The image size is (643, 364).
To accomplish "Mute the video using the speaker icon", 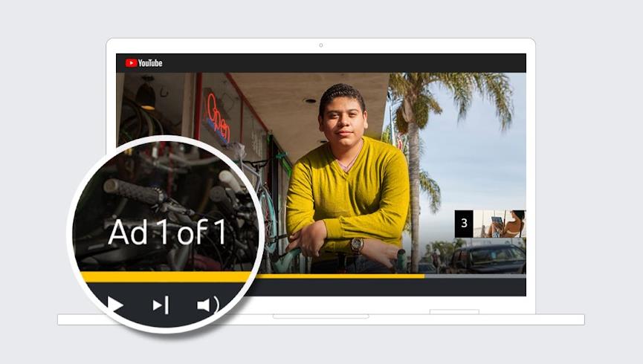I will [207, 305].
